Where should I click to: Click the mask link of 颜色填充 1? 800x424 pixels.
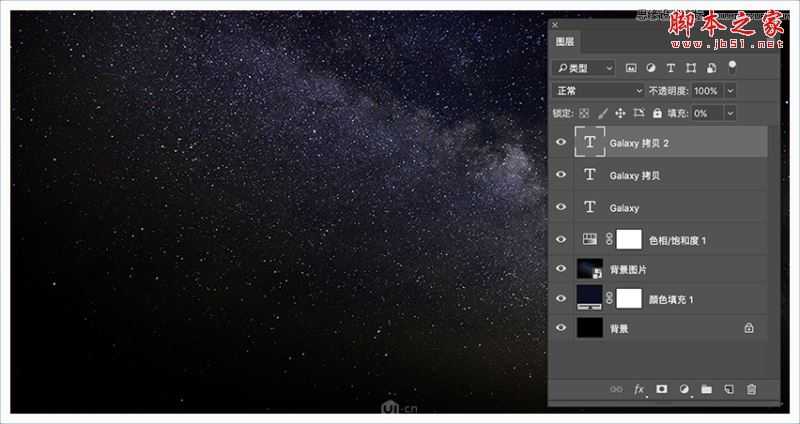coord(609,298)
